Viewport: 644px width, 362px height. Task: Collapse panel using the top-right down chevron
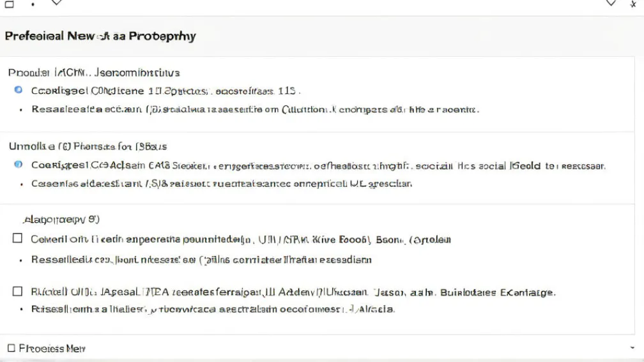click(x=611, y=3)
